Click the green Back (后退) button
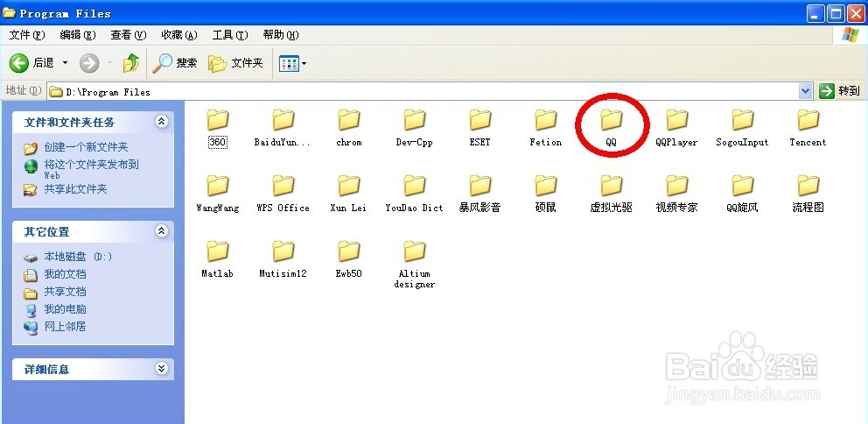 31,63
